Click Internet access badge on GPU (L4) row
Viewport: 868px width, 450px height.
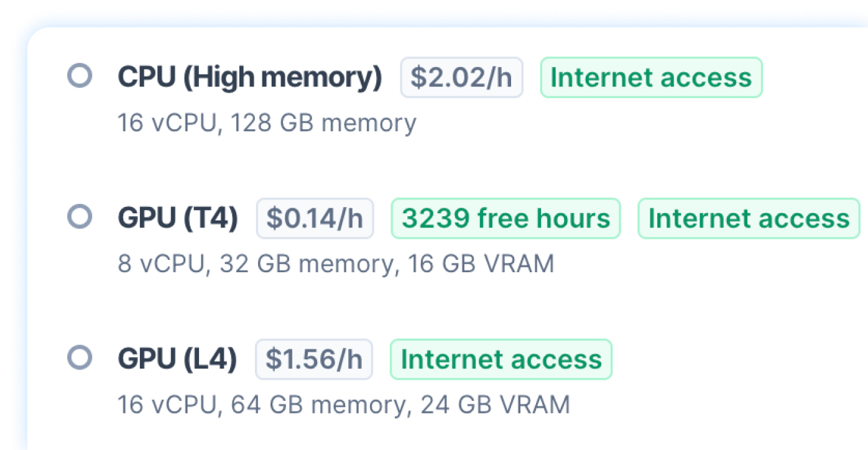coord(501,359)
